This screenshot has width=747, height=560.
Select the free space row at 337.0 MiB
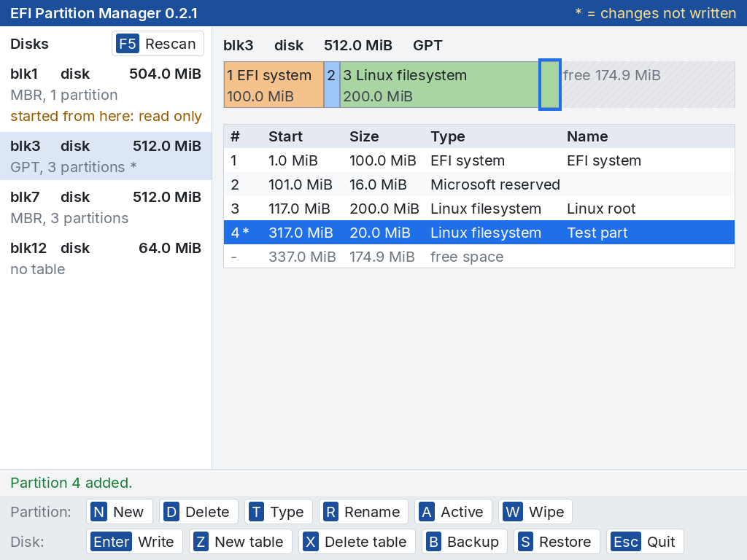479,257
